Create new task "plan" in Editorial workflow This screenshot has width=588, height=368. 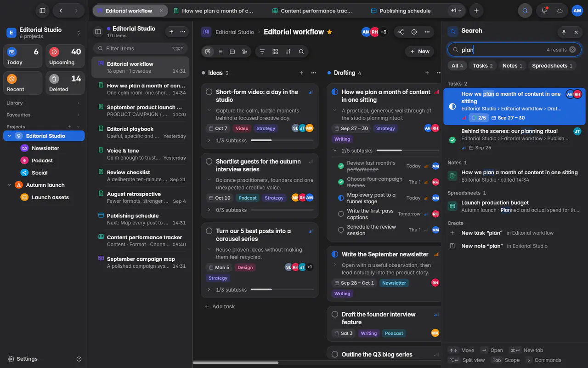pyautogui.click(x=514, y=233)
